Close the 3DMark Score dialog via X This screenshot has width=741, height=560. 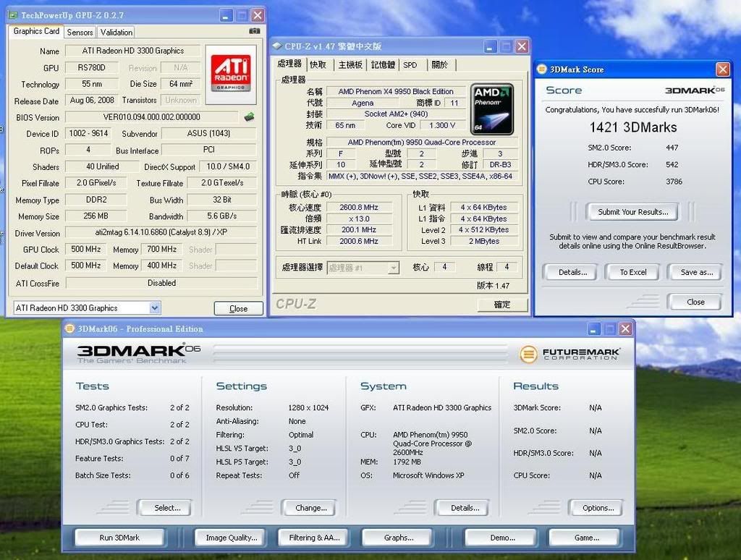click(723, 69)
